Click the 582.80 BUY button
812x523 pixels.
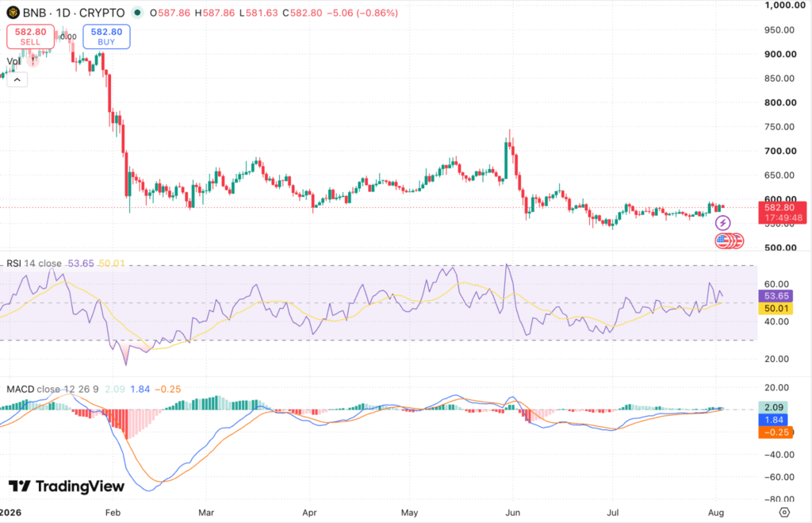[x=106, y=37]
